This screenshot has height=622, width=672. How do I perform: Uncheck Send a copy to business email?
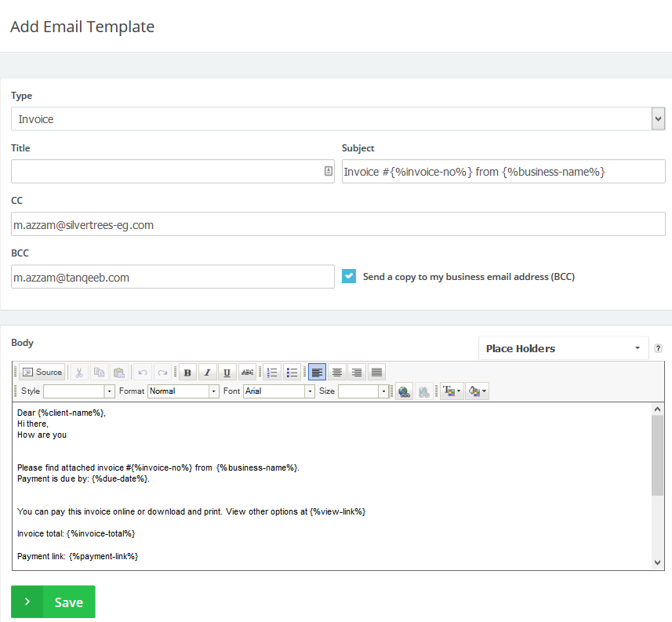349,276
